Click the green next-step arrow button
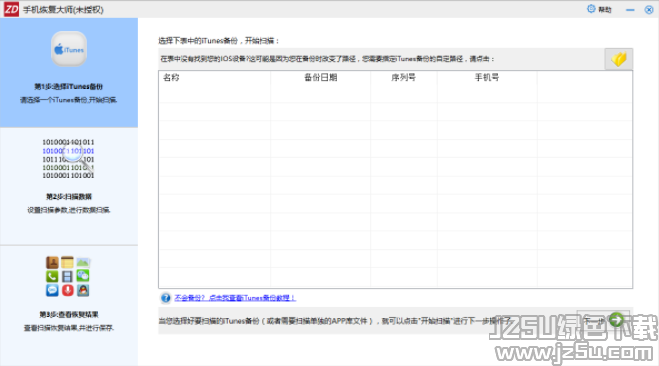The width and height of the screenshot is (659, 366). pos(617,320)
